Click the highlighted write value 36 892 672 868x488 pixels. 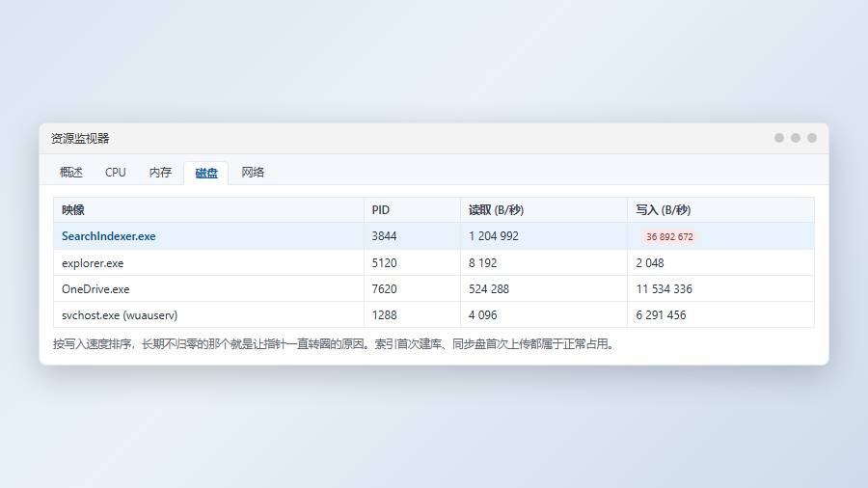point(669,237)
